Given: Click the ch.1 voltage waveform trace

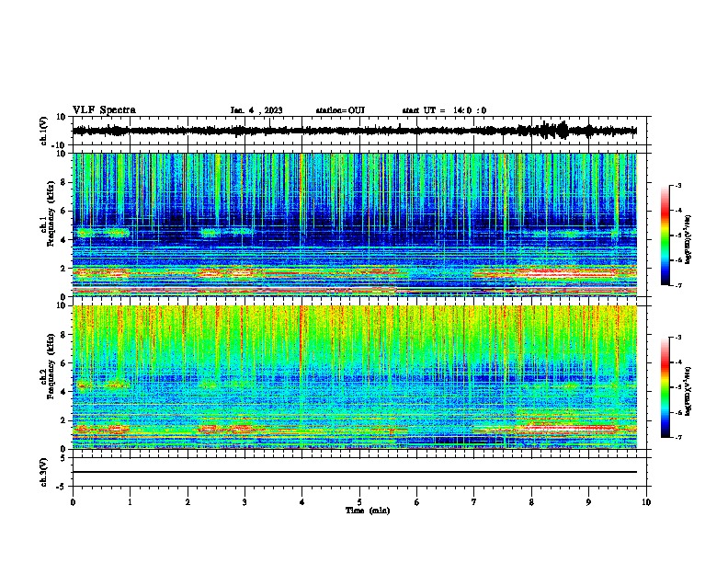Looking at the screenshot, I should point(355,131).
